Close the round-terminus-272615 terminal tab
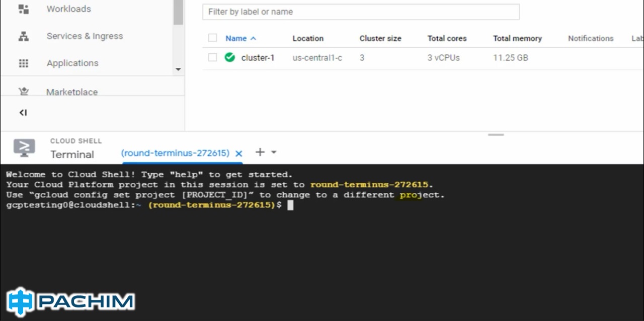Screen dimensions: 644x321 click(x=239, y=153)
